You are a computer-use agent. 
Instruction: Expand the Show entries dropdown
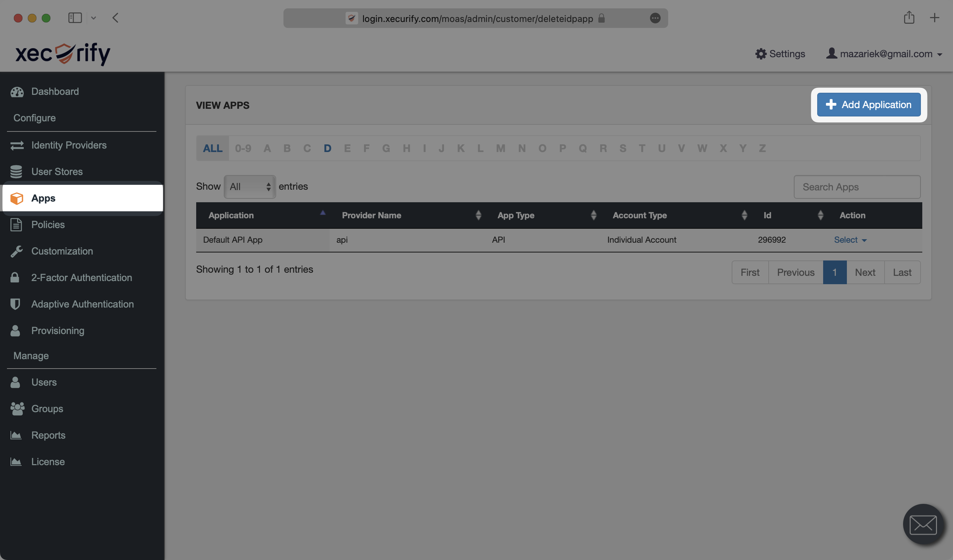click(x=249, y=187)
